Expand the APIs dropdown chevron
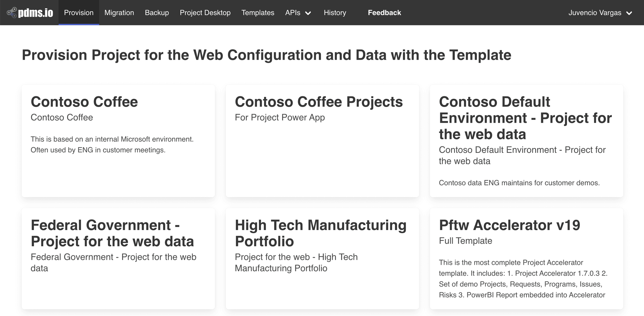Screen dimensions: 644x316 (308, 13)
